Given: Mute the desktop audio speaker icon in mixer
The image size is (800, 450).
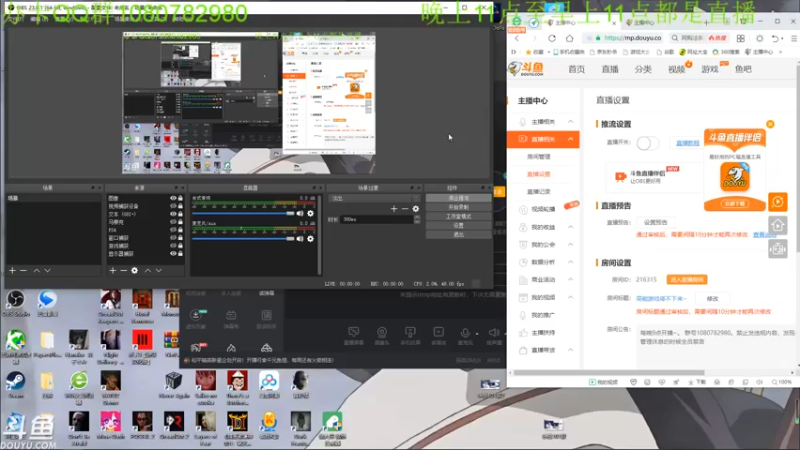Looking at the screenshot, I should click(300, 213).
